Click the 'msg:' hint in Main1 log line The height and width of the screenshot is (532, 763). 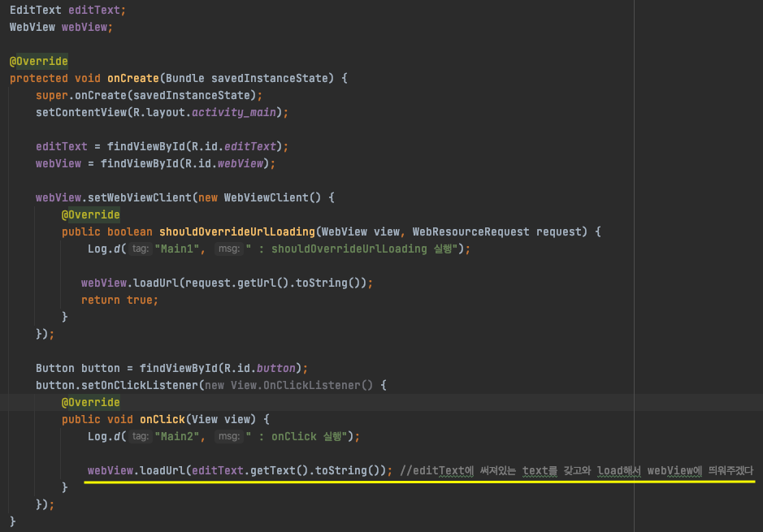click(228, 249)
